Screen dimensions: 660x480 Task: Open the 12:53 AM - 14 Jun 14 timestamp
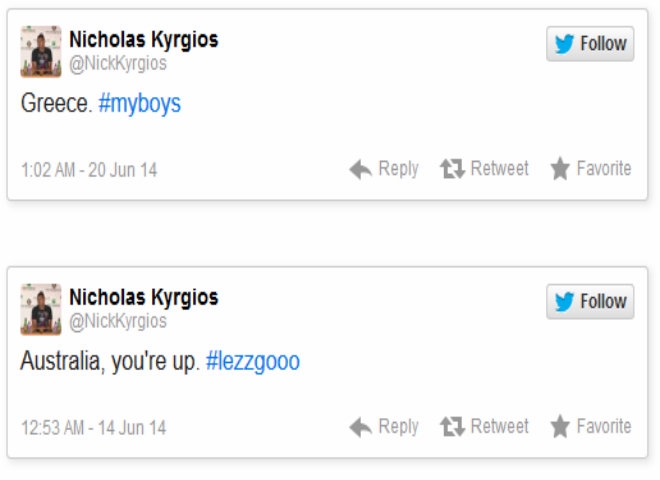pyautogui.click(x=93, y=428)
